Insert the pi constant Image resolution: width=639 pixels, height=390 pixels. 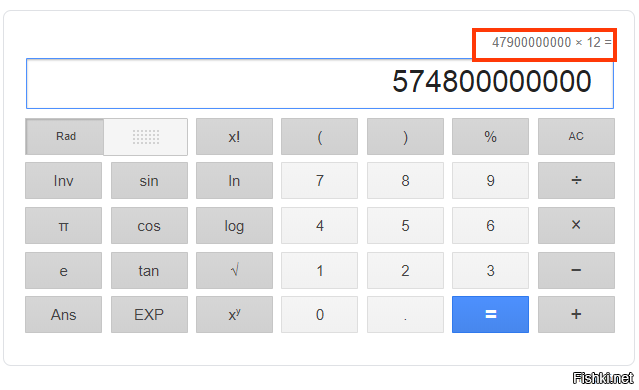point(64,225)
